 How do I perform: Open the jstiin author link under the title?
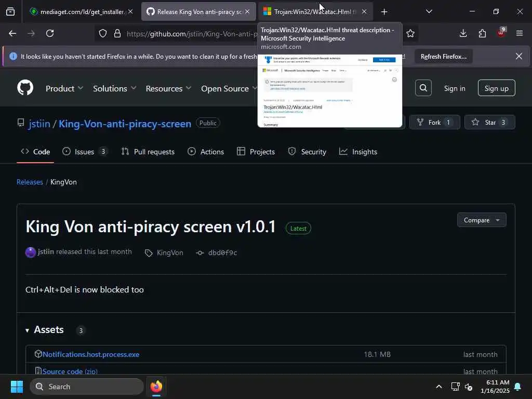pos(46,252)
